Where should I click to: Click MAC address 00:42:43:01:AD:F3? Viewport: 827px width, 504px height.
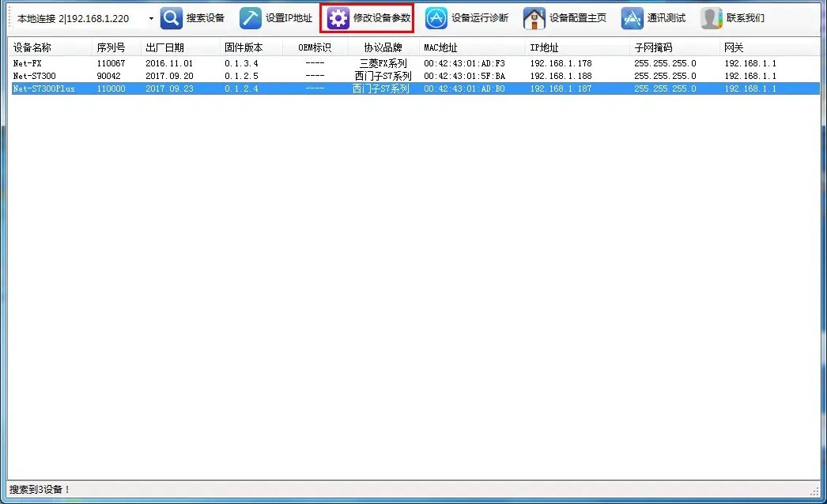pos(464,63)
